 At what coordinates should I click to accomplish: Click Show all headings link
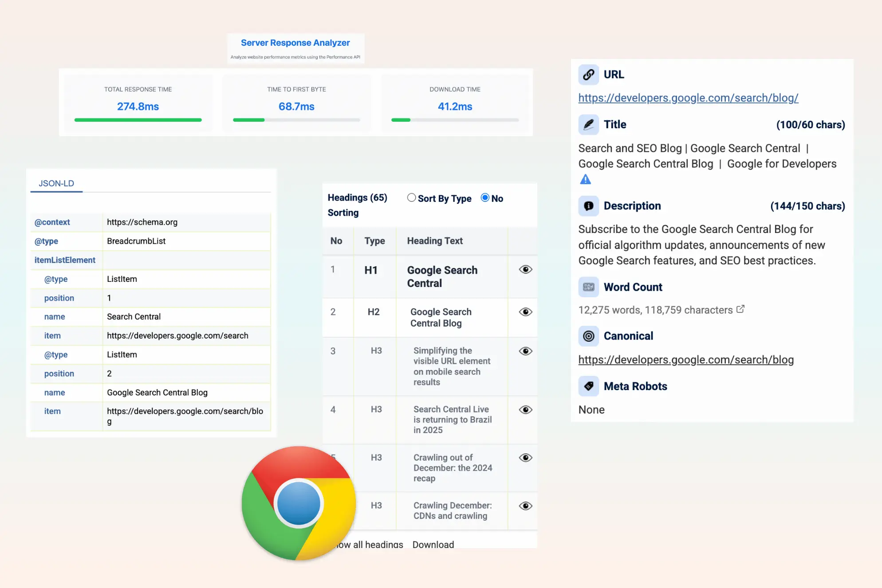369,545
